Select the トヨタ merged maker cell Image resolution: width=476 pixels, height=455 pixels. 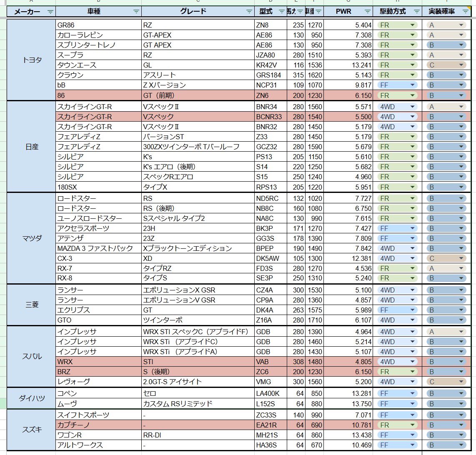(31, 60)
